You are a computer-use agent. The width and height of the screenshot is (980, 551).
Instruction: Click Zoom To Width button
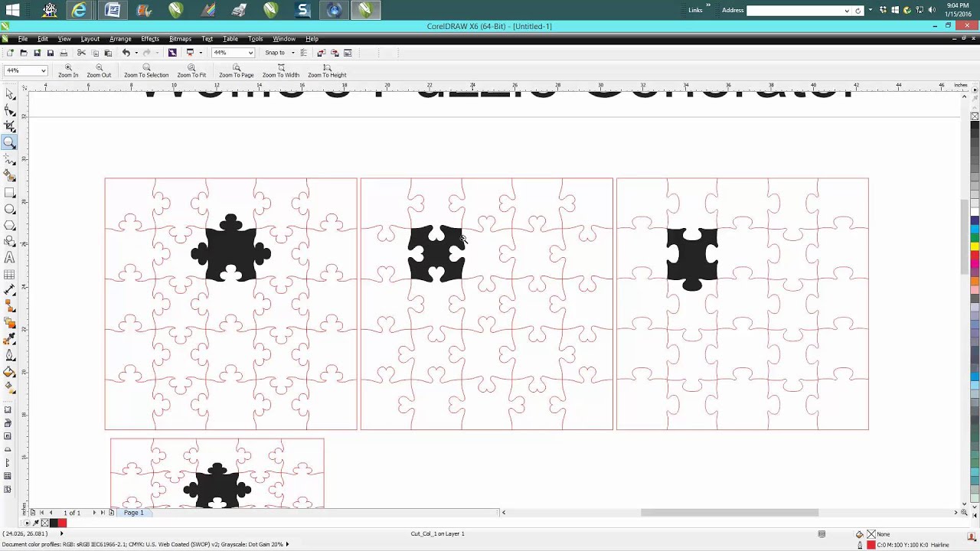click(x=281, y=71)
